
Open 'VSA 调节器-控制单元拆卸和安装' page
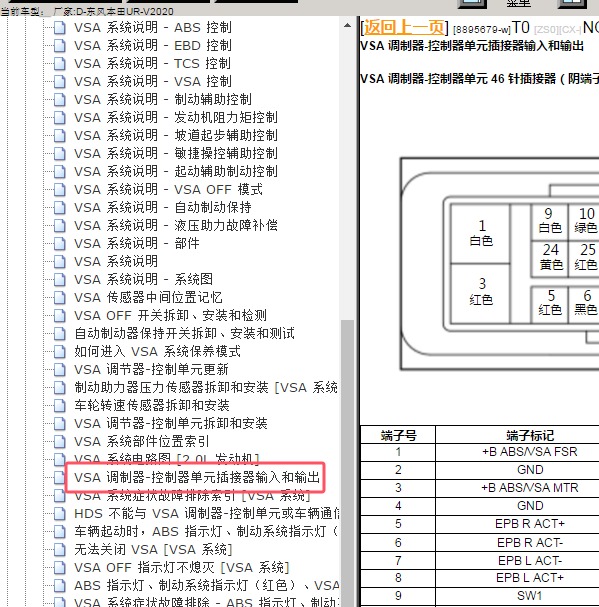171,424
